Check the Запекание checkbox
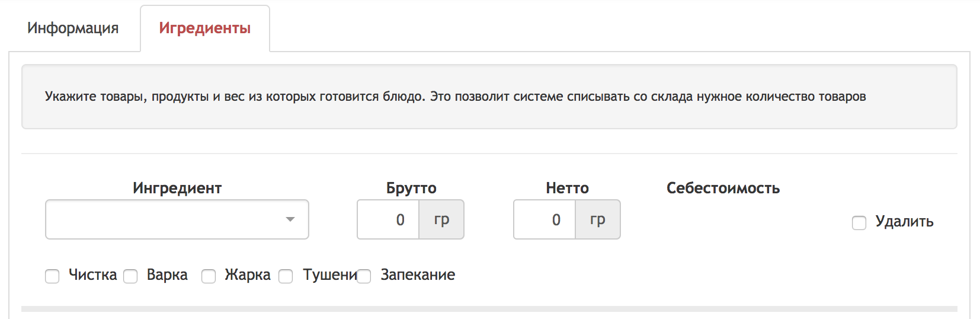The image size is (980, 319). click(364, 276)
